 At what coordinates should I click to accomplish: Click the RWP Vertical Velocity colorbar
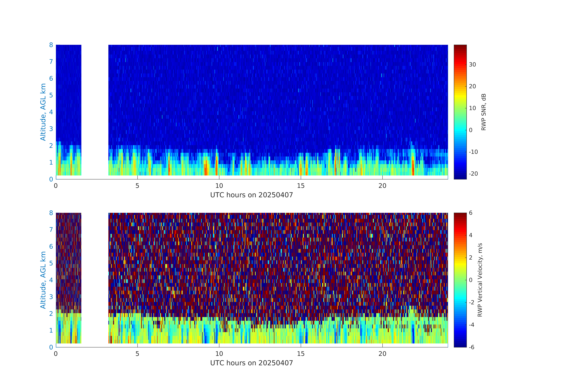pyautogui.click(x=460, y=280)
